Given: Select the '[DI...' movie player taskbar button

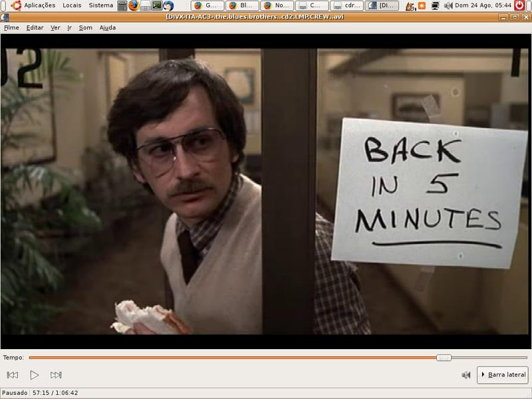Looking at the screenshot, I should pos(382,5).
